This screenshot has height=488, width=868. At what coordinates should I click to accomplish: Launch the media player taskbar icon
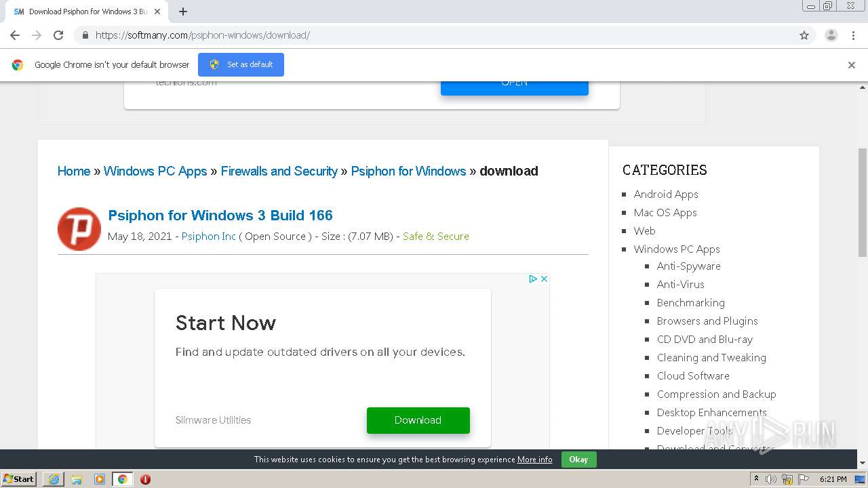click(x=100, y=479)
